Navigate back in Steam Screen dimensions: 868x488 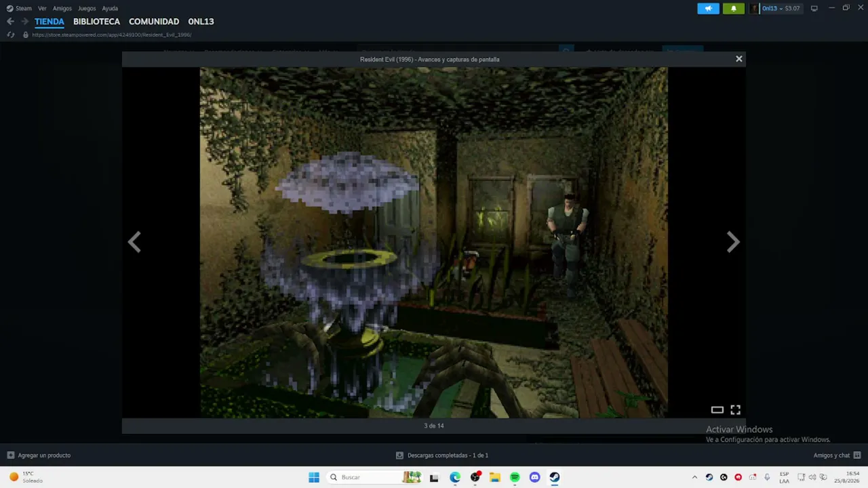tap(10, 22)
